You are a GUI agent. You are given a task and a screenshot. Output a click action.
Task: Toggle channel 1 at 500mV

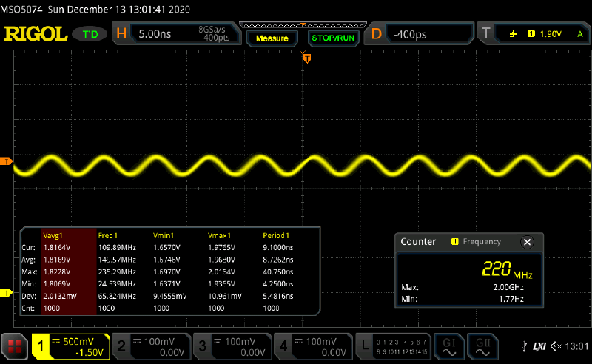coord(70,346)
